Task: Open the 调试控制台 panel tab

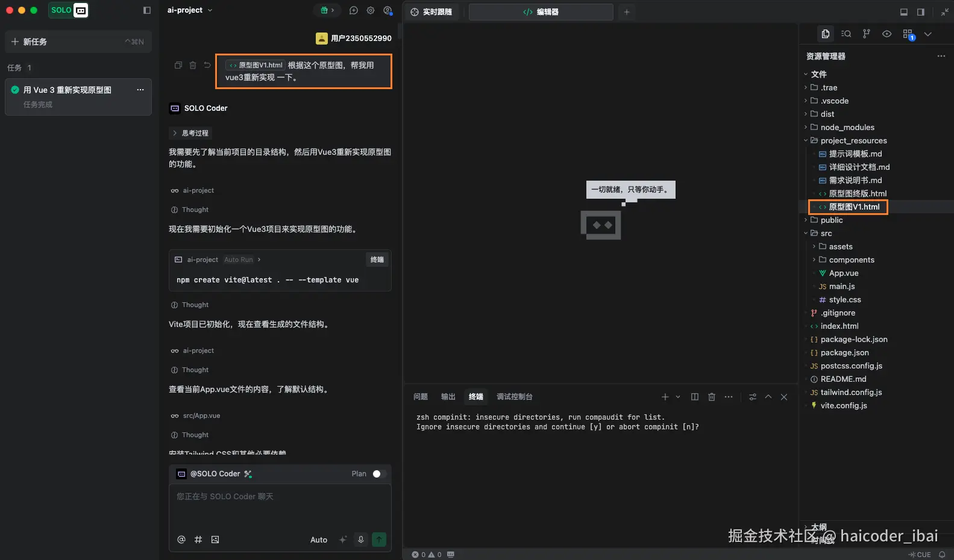Action: (x=515, y=397)
